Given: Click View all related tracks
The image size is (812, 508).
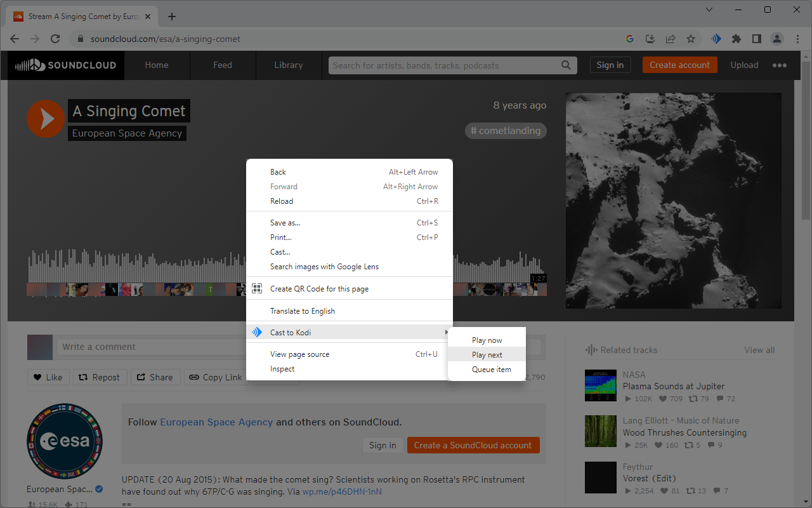Looking at the screenshot, I should click(x=759, y=350).
